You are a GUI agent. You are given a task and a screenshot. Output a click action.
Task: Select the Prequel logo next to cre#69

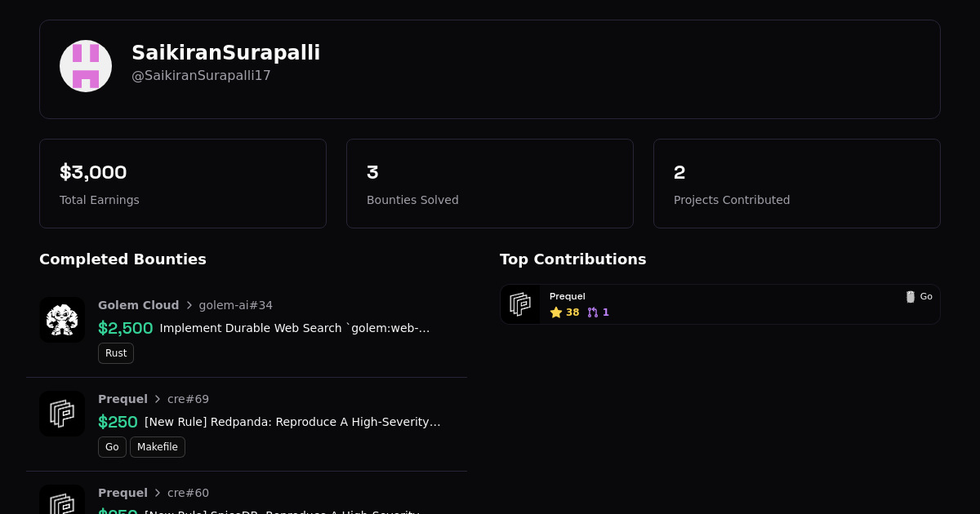click(x=62, y=413)
